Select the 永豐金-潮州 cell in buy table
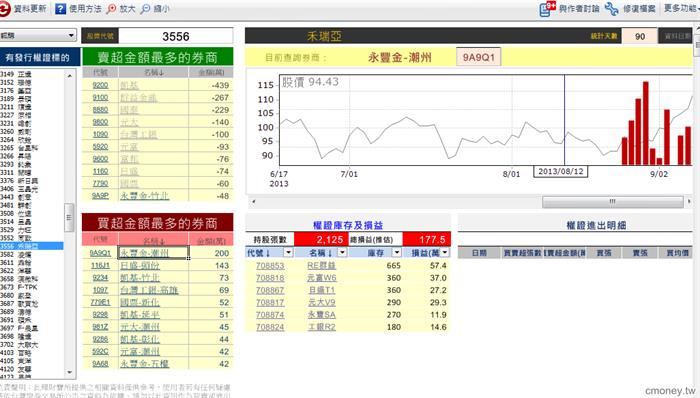This screenshot has height=398, width=700. click(154, 253)
